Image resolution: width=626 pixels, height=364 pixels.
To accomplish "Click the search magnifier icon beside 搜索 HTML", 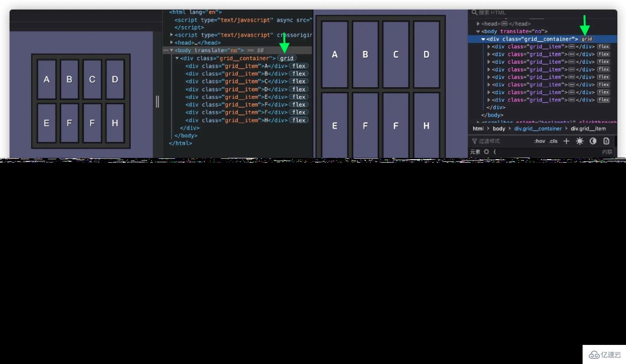I will 475,13.
